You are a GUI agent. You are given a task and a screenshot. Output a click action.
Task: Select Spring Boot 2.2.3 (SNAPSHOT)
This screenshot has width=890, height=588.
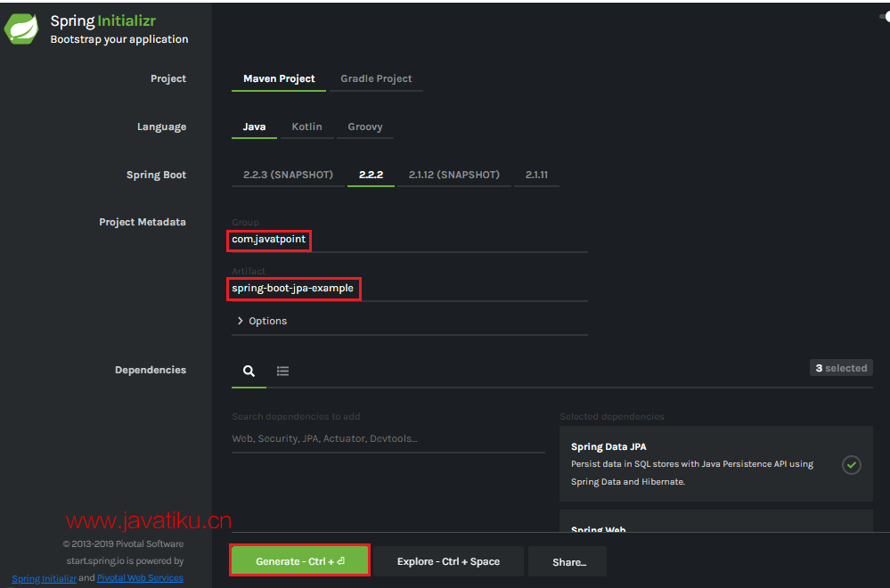[x=288, y=175]
